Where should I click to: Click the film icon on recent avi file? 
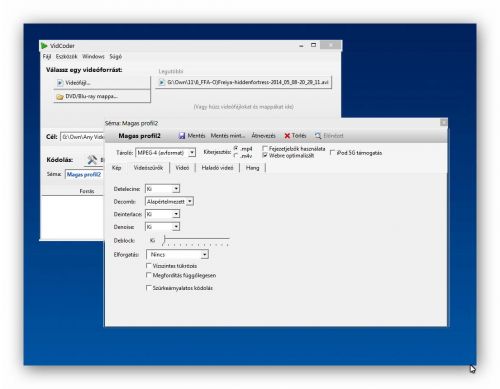click(162, 82)
